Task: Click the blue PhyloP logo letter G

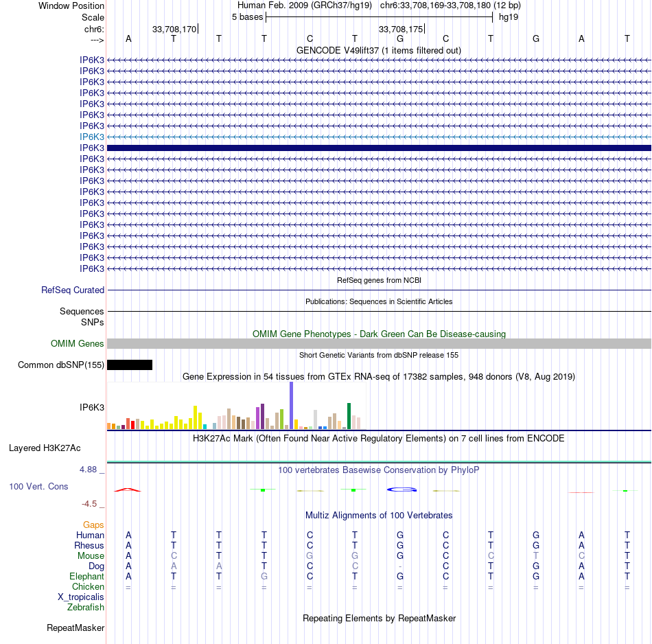Action: tap(401, 490)
